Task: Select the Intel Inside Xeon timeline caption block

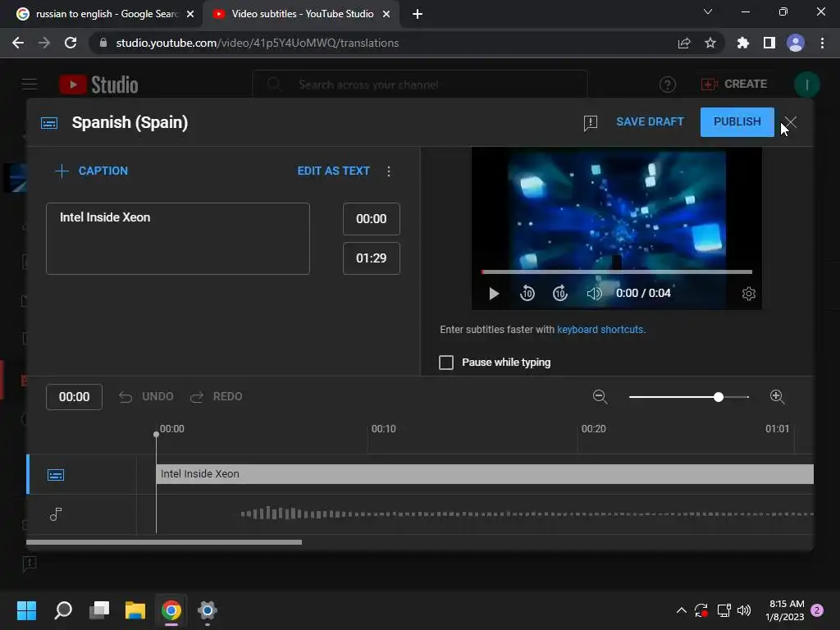Action: [x=484, y=474]
